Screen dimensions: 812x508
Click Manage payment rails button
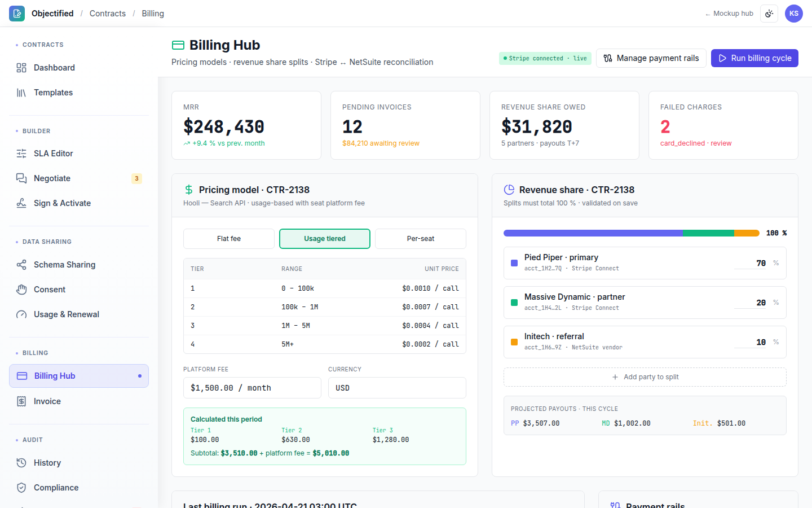coord(651,58)
